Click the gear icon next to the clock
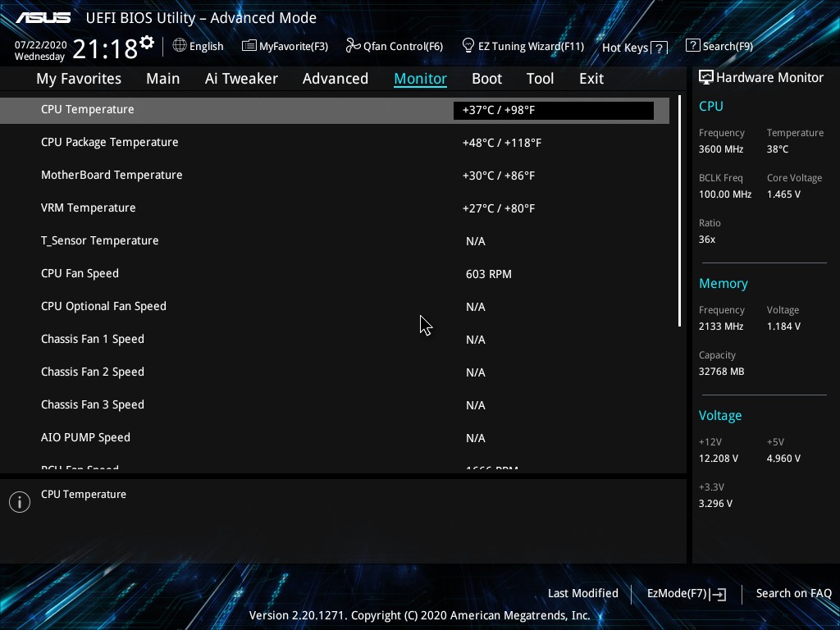 coord(147,42)
